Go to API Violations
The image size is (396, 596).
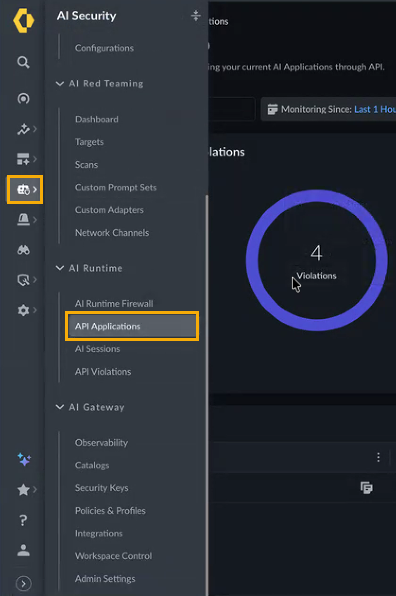coord(103,372)
